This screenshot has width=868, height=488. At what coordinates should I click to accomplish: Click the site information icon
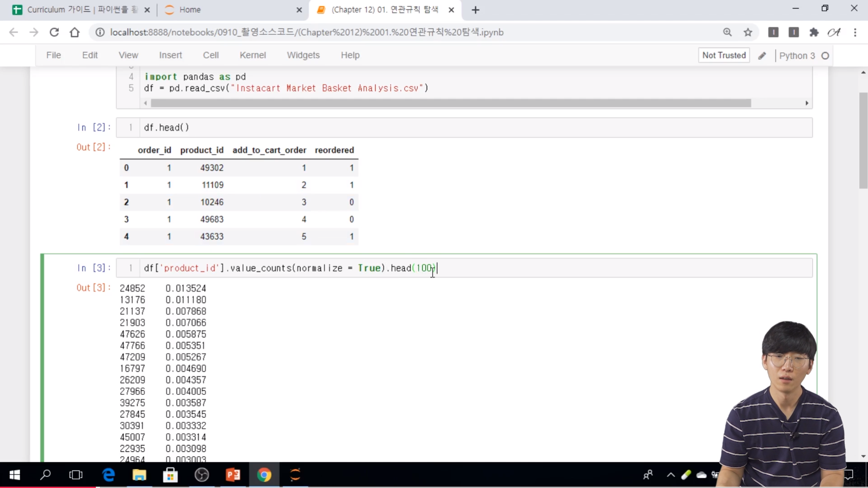[100, 32]
